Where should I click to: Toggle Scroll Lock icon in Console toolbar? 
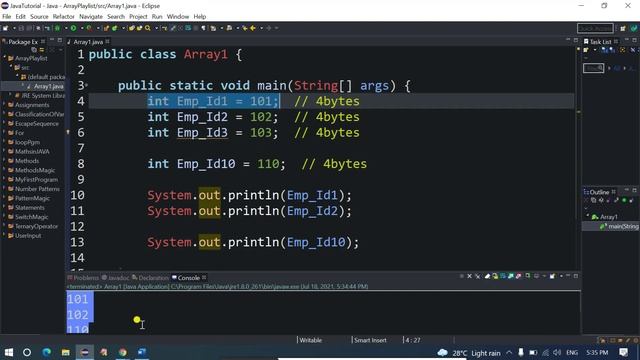click(495, 276)
